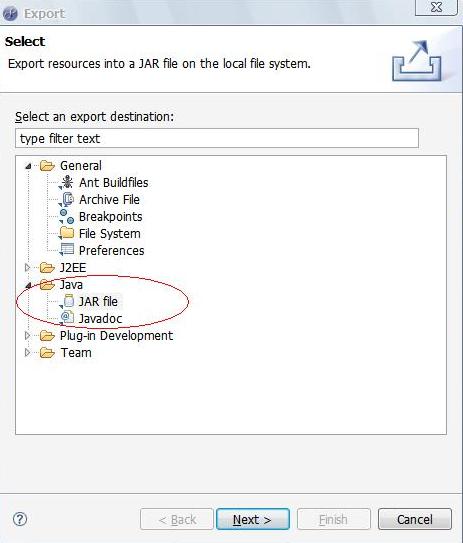This screenshot has height=543, width=463.
Task: Select the Javadoc export option label
Action: click(100, 318)
